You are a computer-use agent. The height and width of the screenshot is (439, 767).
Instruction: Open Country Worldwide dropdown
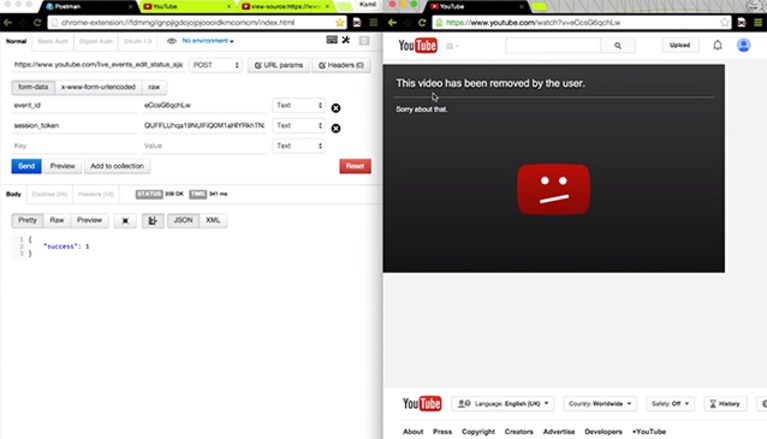(x=600, y=404)
